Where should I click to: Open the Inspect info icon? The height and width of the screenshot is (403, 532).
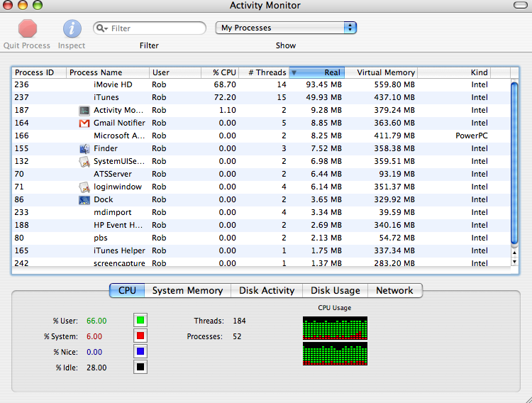tap(72, 28)
